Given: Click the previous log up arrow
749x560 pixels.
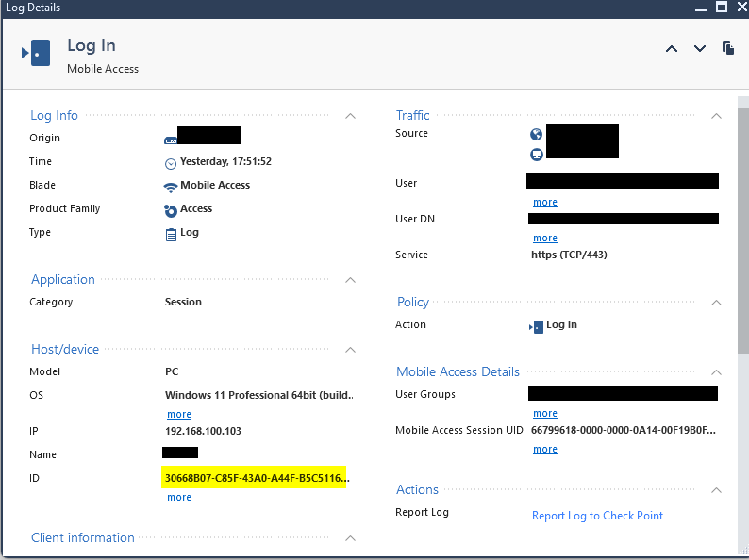Looking at the screenshot, I should (x=672, y=49).
